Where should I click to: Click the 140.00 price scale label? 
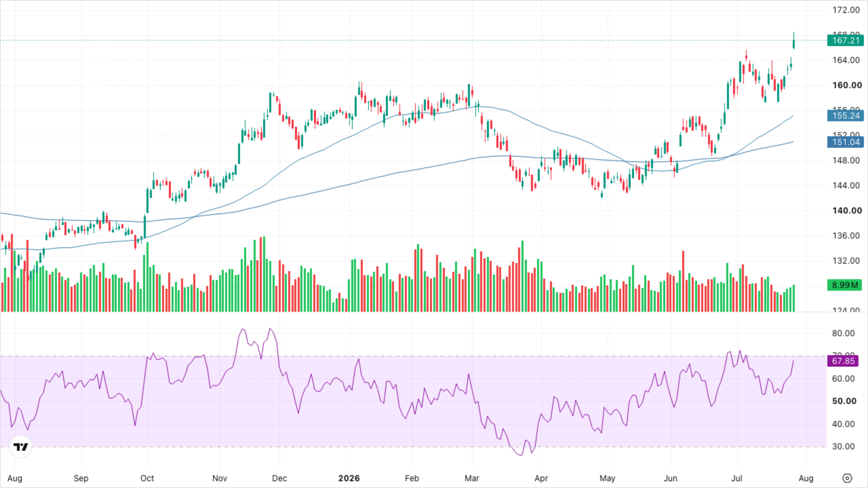(x=847, y=210)
